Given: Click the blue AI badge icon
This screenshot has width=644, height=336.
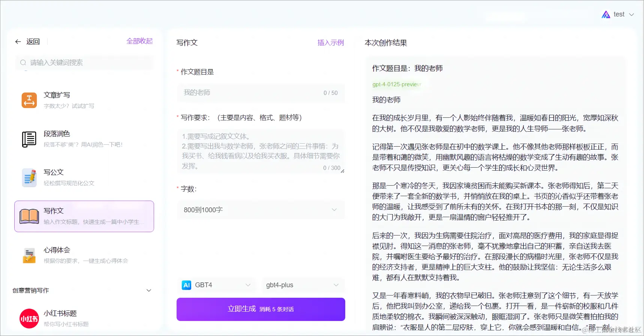Looking at the screenshot, I should 186,285.
